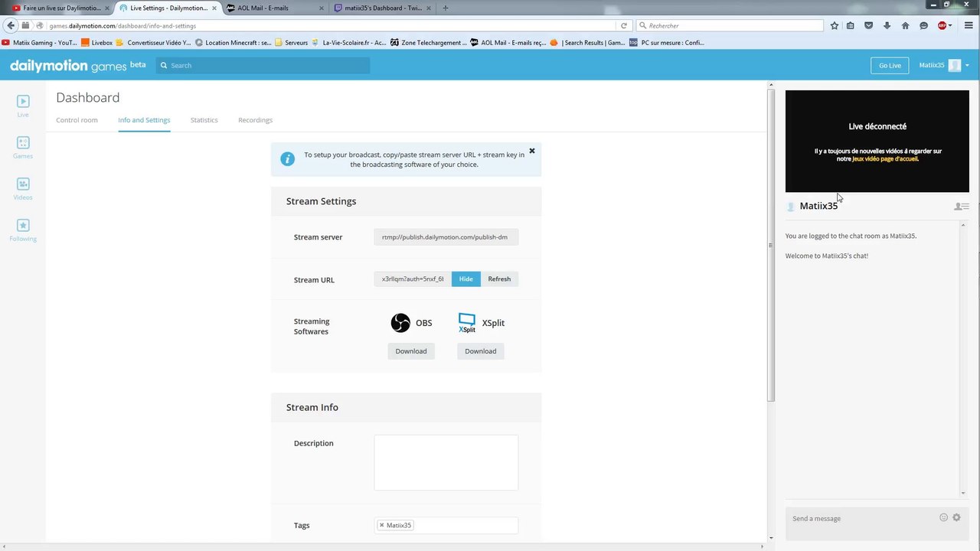Click the browser address bar

(x=329, y=25)
